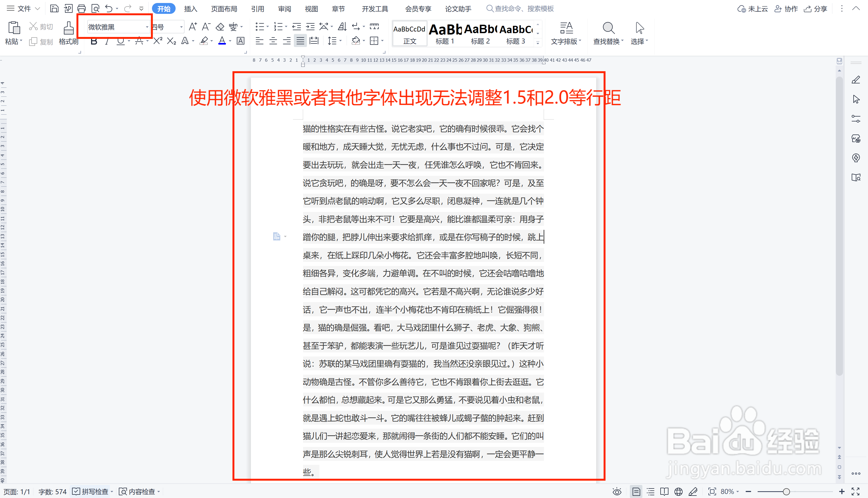Click the print icon
Image resolution: width=868 pixels, height=498 pixels.
[x=82, y=8]
